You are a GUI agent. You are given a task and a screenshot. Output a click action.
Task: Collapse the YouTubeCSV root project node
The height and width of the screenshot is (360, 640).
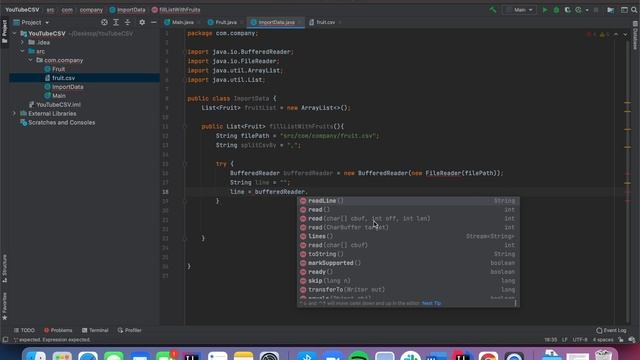(15, 33)
